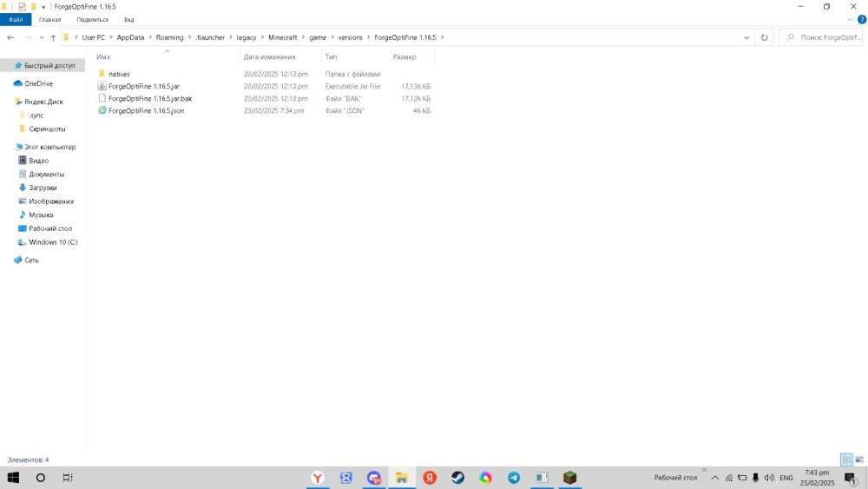Refresh the current folder view
The image size is (868, 489).
point(764,37)
